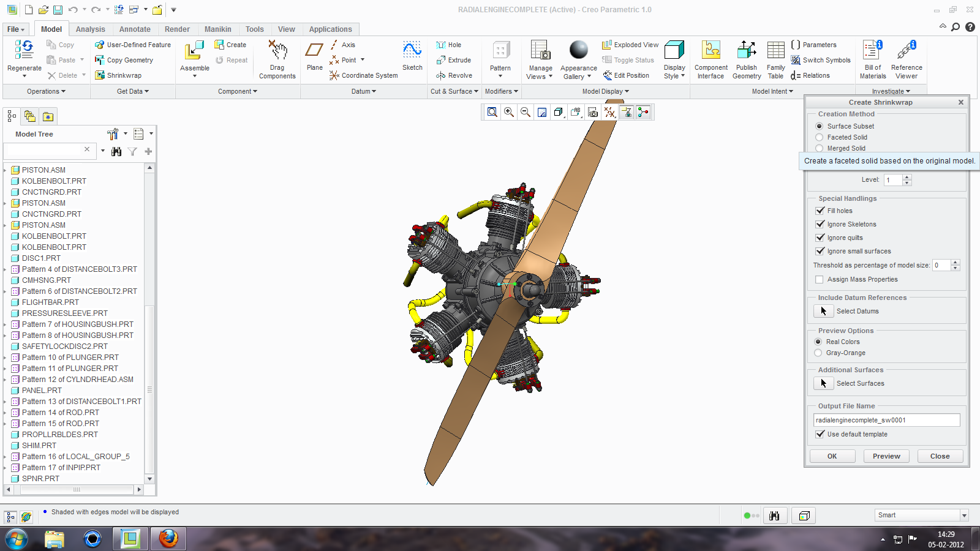Toggle Exploded View
The height and width of the screenshot is (551, 980).
pos(630,45)
